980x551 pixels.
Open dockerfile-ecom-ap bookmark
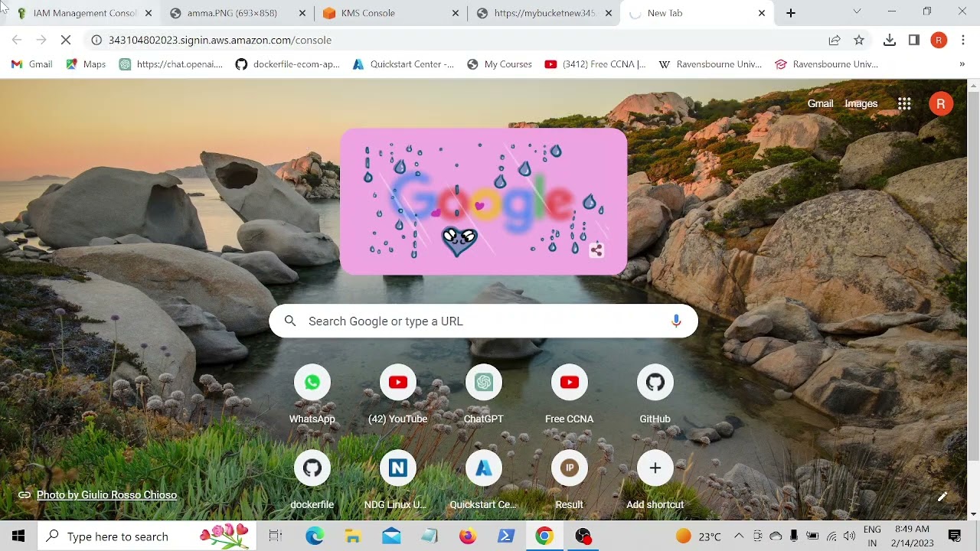[x=287, y=64]
